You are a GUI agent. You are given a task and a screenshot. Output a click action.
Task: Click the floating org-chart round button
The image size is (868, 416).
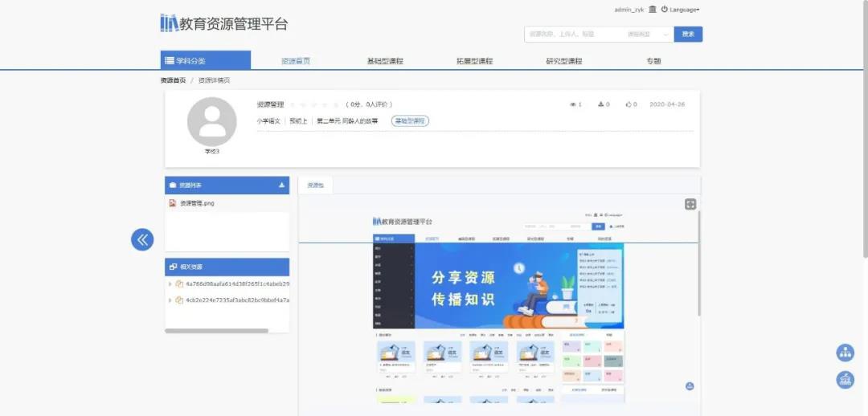click(x=845, y=353)
